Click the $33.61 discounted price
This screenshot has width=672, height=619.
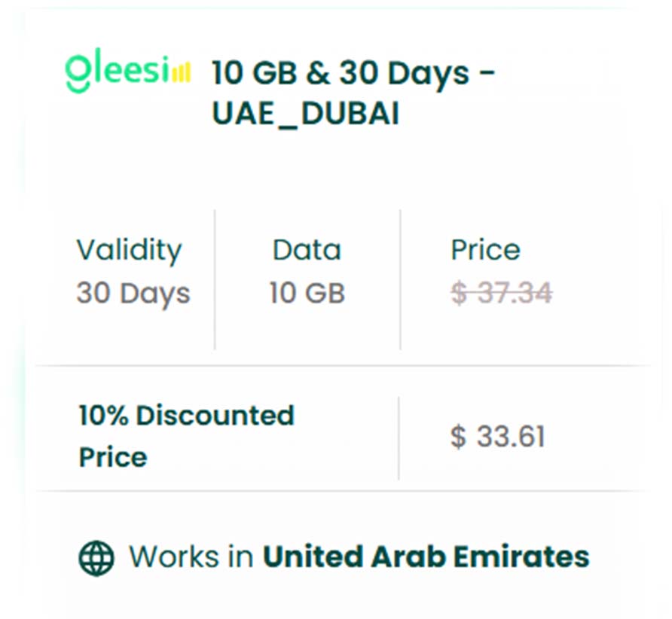tap(497, 437)
